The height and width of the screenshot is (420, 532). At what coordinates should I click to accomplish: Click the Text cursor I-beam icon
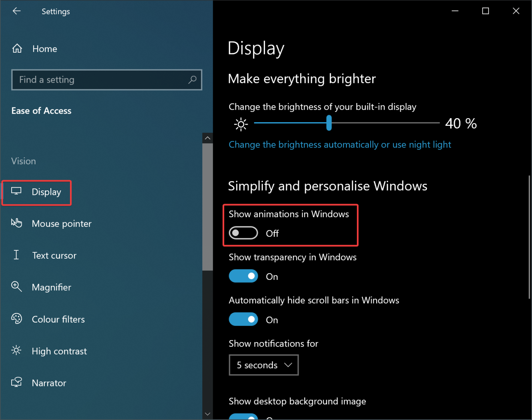tap(16, 255)
